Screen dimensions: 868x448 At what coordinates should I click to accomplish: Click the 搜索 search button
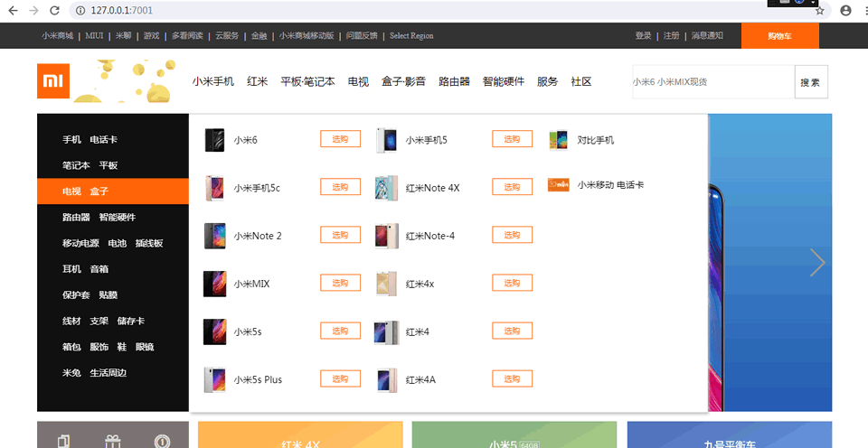(x=811, y=82)
